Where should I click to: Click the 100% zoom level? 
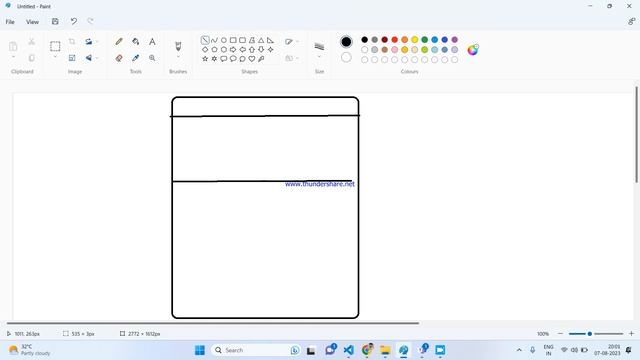coord(543,334)
